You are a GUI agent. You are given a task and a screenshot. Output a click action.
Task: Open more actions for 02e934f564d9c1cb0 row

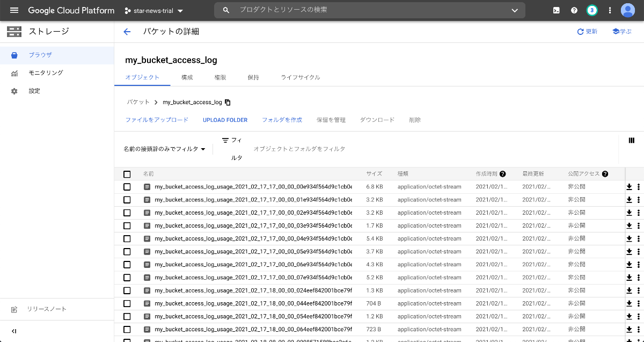click(x=639, y=213)
